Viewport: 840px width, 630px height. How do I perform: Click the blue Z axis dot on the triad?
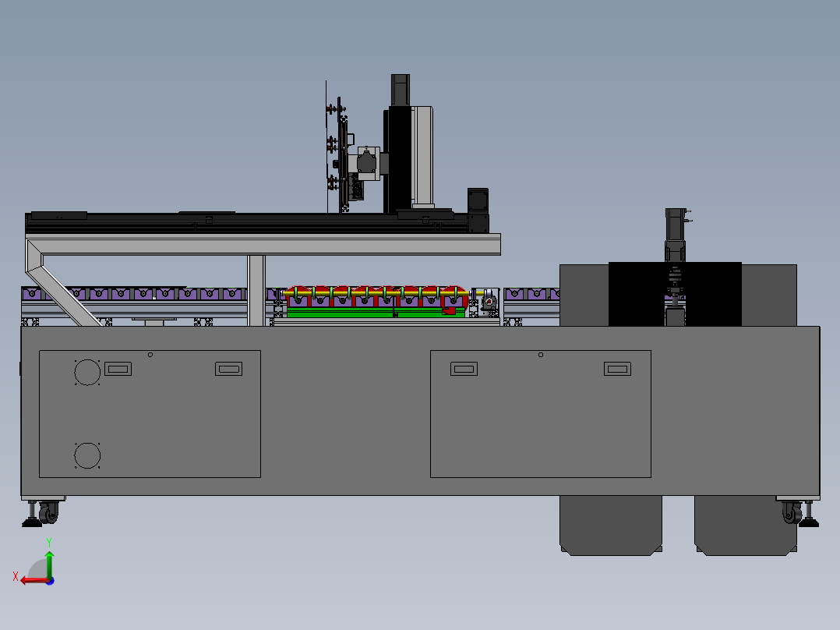point(51,581)
